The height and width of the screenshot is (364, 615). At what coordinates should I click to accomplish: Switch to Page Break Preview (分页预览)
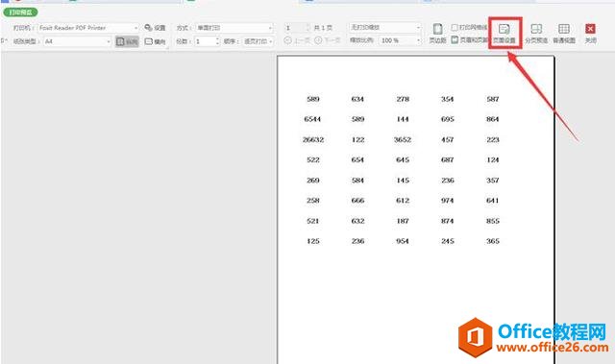point(536,34)
